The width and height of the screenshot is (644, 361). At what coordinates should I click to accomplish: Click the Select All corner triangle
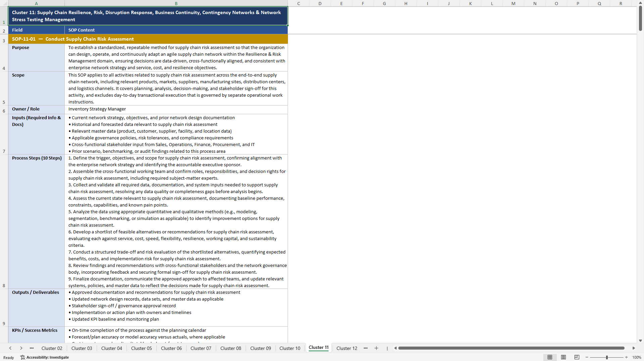point(4,3)
